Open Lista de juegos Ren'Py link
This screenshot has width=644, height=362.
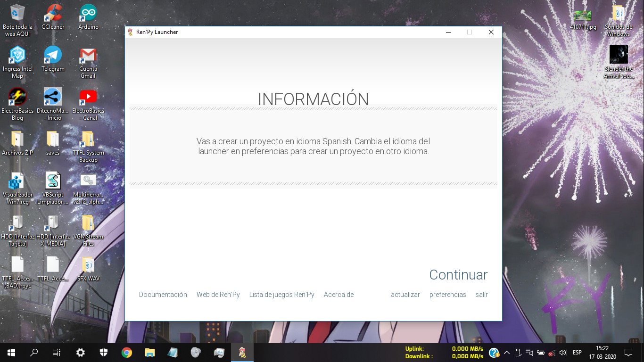[281, 295]
